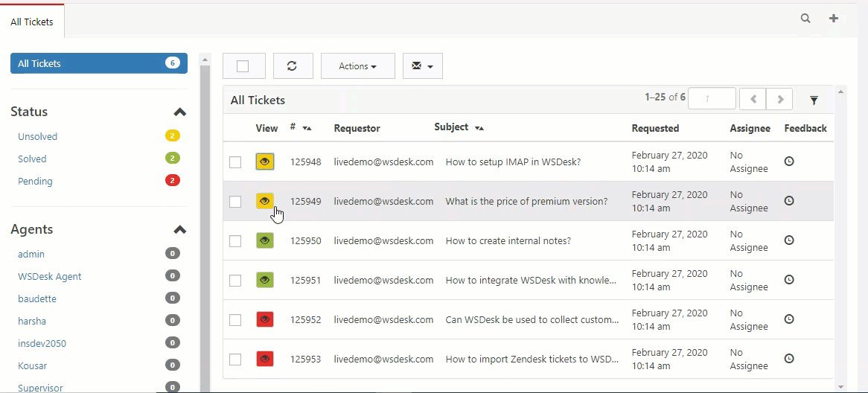Go to the previous page arrow
This screenshot has width=868, height=393.
(x=753, y=99)
